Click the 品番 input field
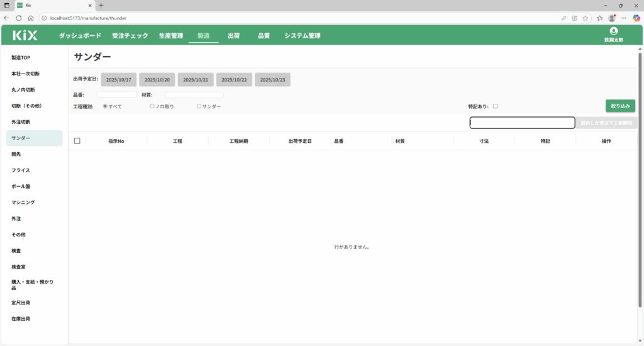This screenshot has width=644, height=346. click(116, 95)
